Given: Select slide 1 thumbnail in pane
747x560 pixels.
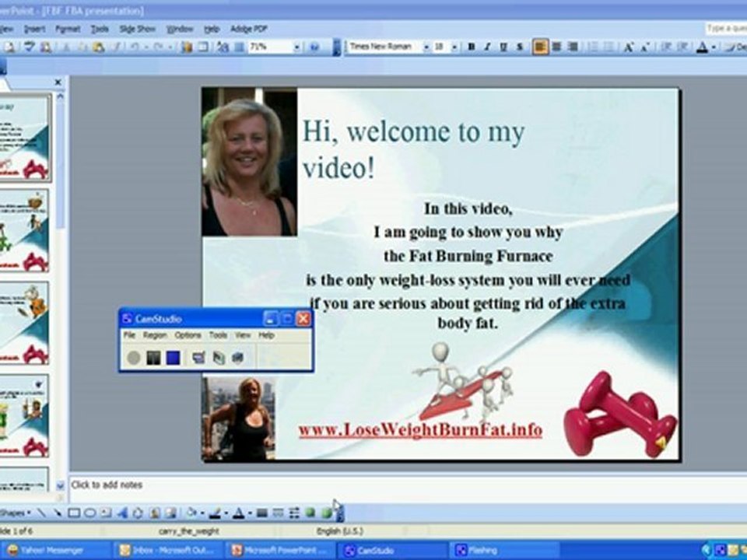Looking at the screenshot, I should 25,137.
